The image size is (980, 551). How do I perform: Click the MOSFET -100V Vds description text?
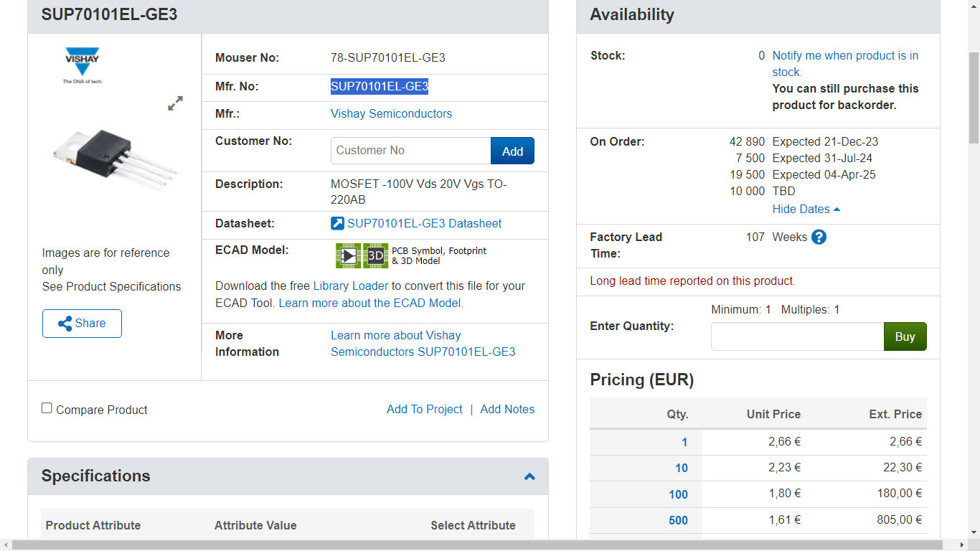click(419, 192)
